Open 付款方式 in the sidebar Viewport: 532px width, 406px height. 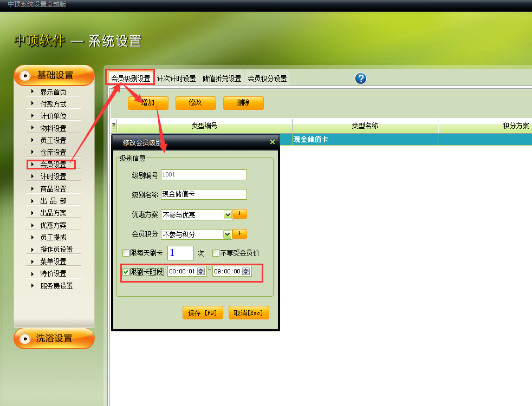click(53, 104)
